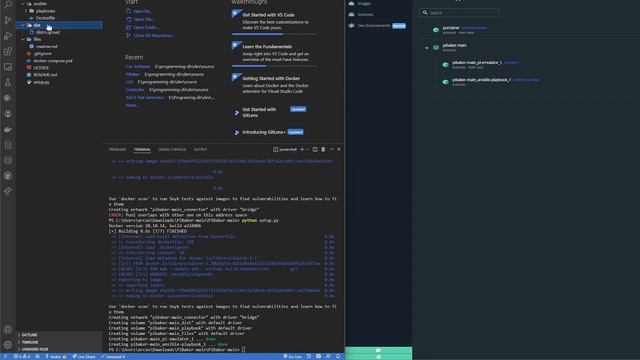640x360 pixels.
Task: Maximize terminal panel with caret icon
Action: click(x=331, y=149)
